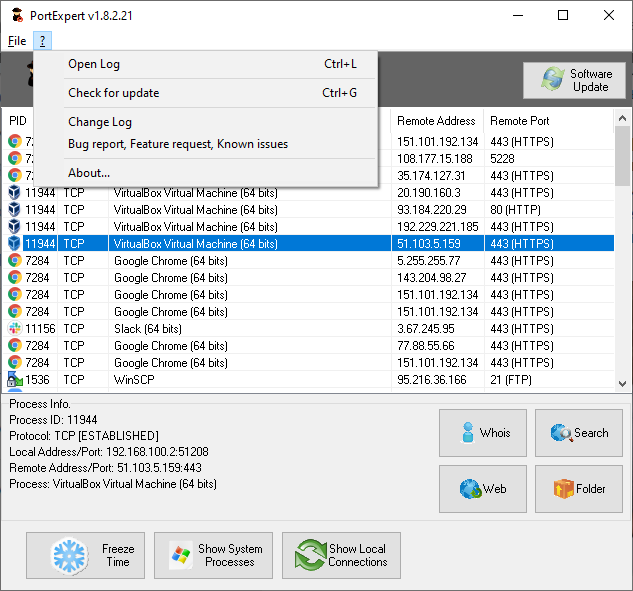Click remote address 20.190.160.3
The width and height of the screenshot is (633, 591).
(429, 193)
